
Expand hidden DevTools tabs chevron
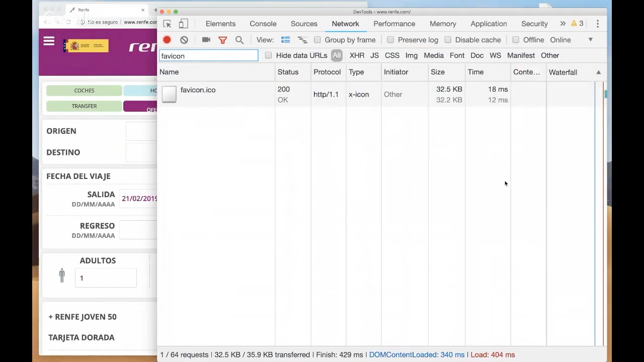click(562, 24)
